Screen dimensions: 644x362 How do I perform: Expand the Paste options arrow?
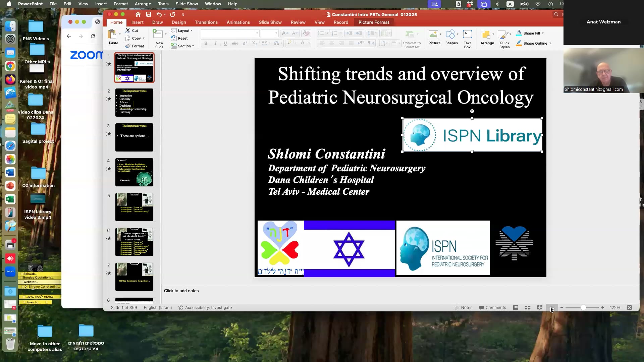tap(120, 34)
